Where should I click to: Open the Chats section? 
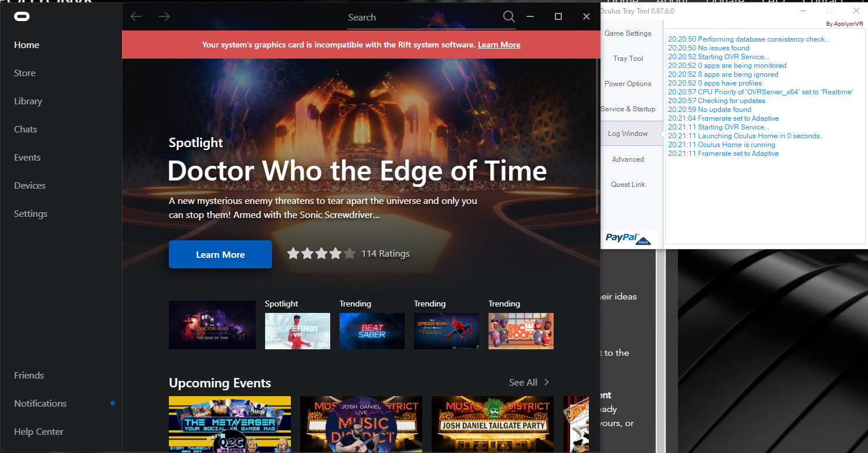click(26, 130)
